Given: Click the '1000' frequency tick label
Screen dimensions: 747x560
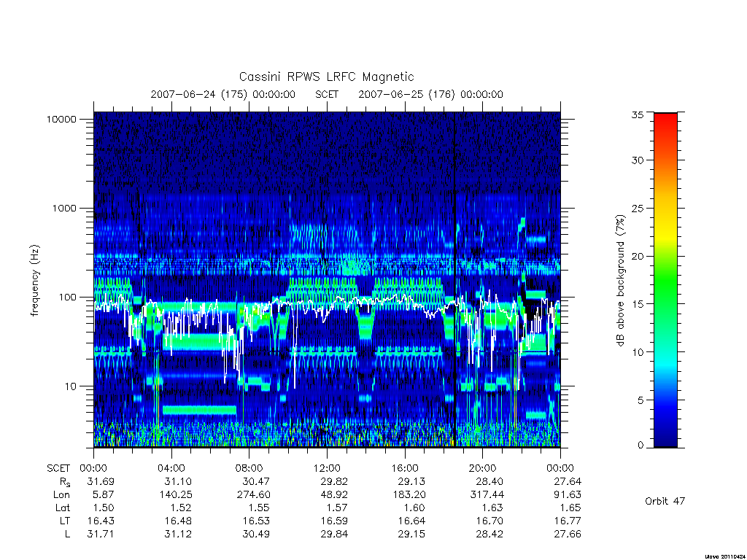Looking at the screenshot, I should coord(64,208).
